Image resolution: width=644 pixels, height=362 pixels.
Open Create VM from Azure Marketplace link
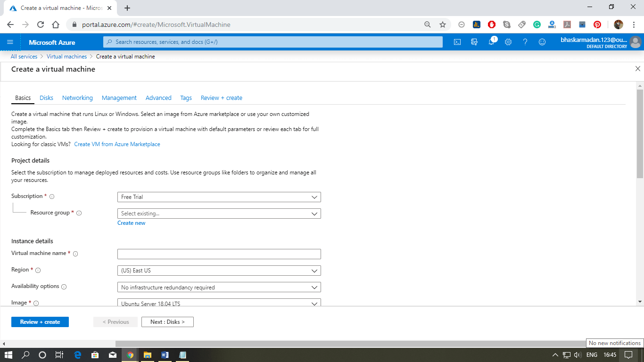coord(117,144)
